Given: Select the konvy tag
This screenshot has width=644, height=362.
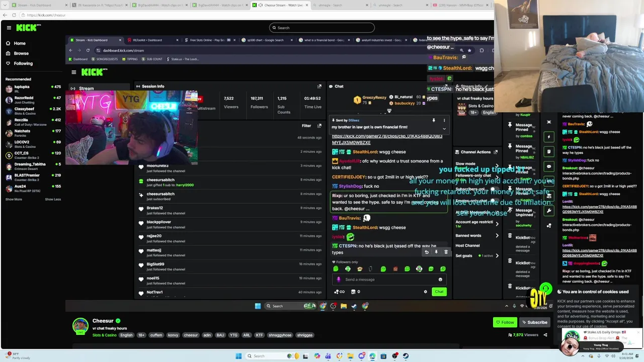Looking at the screenshot, I should [173, 335].
